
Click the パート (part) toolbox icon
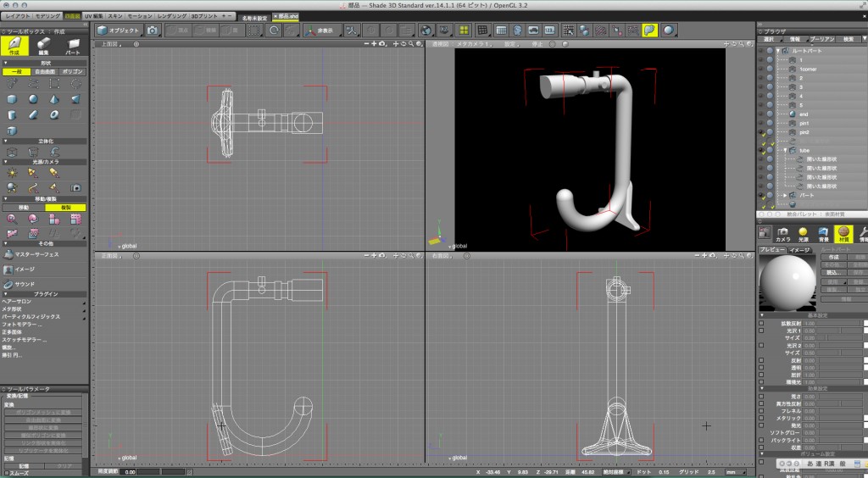(73, 46)
